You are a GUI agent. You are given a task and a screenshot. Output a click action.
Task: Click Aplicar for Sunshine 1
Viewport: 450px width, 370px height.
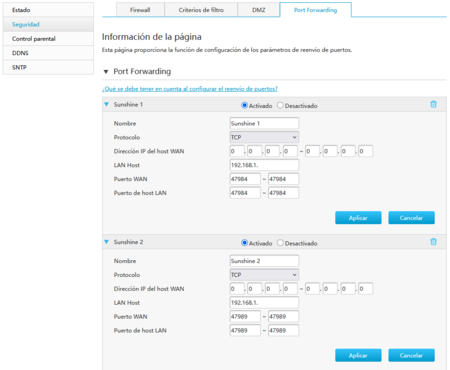pos(358,218)
